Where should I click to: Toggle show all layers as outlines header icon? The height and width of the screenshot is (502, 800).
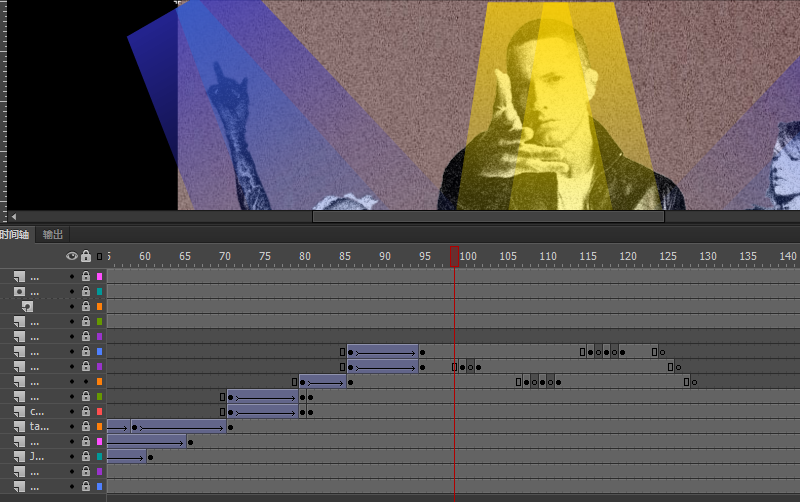(x=99, y=256)
